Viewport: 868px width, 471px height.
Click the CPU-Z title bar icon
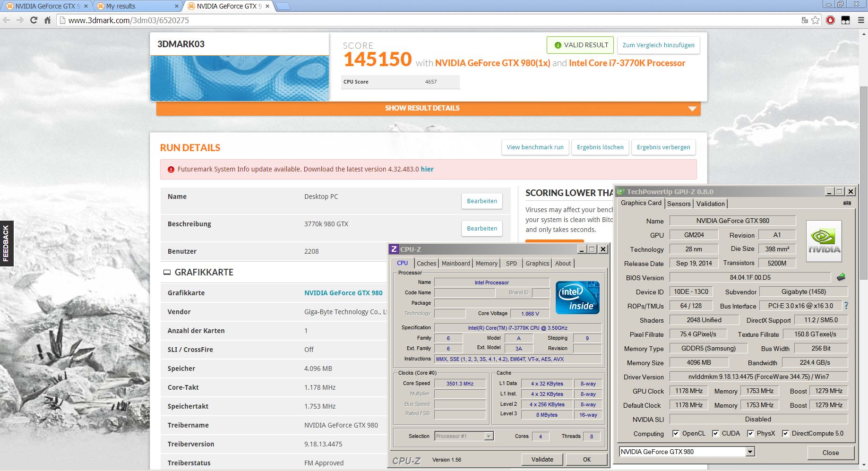point(394,249)
